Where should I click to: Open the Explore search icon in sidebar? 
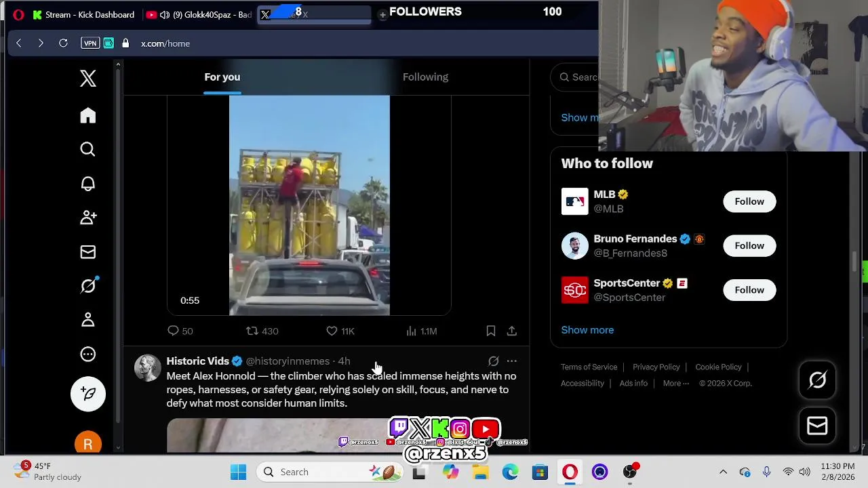[87, 149]
